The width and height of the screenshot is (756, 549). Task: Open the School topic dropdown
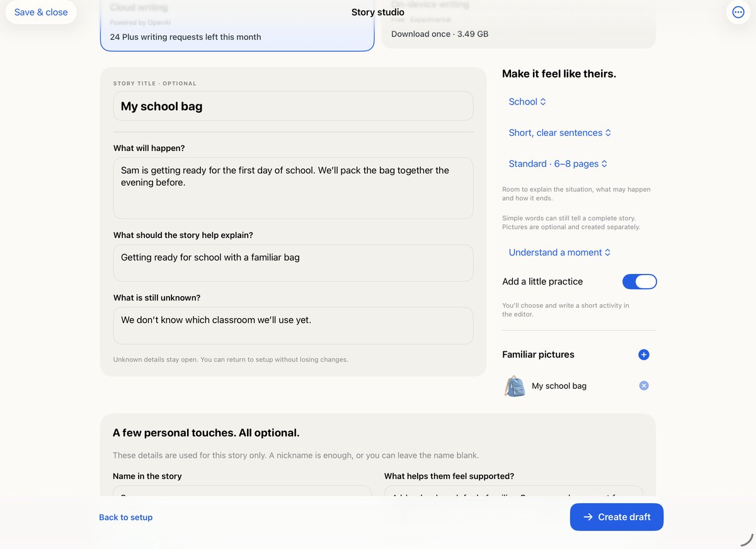point(527,101)
